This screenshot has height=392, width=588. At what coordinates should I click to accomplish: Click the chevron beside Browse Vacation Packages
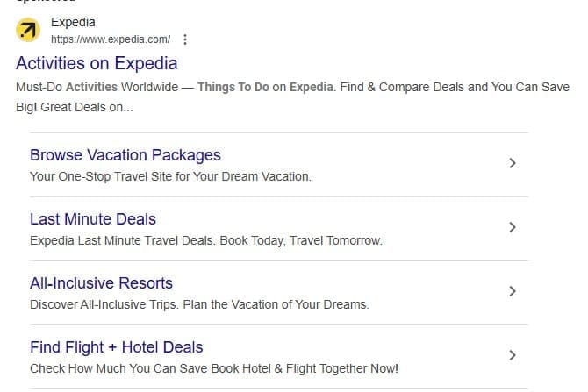click(x=513, y=164)
